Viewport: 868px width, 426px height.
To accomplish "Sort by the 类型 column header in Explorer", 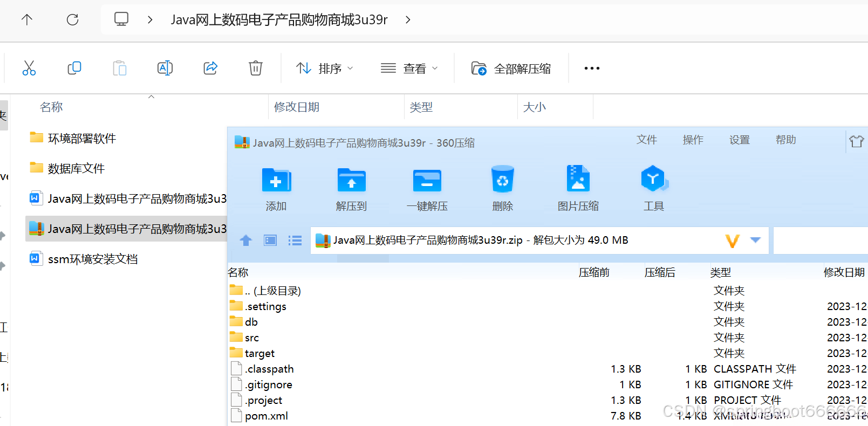I will click(421, 107).
